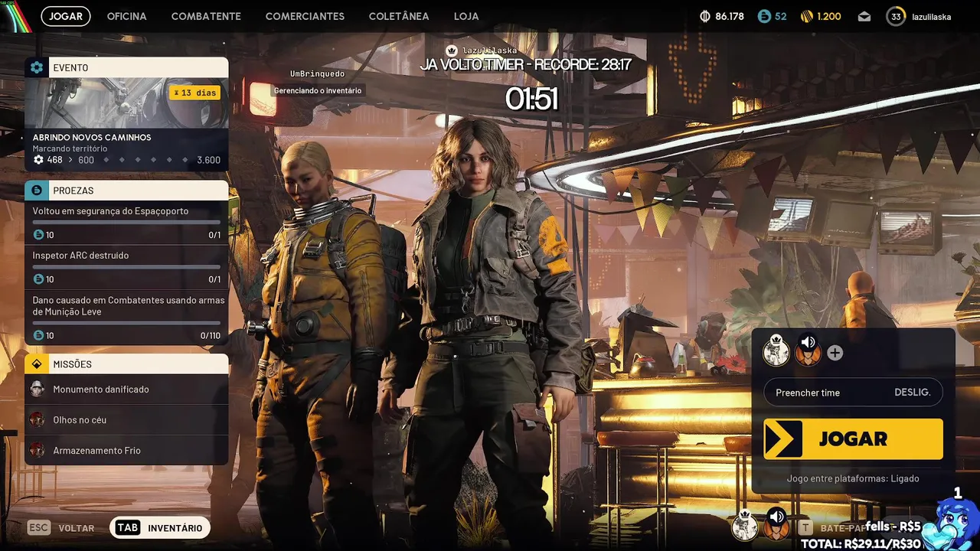This screenshot has height=551, width=980.
Task: Click the ESC Voltar button
Action: click(x=61, y=528)
